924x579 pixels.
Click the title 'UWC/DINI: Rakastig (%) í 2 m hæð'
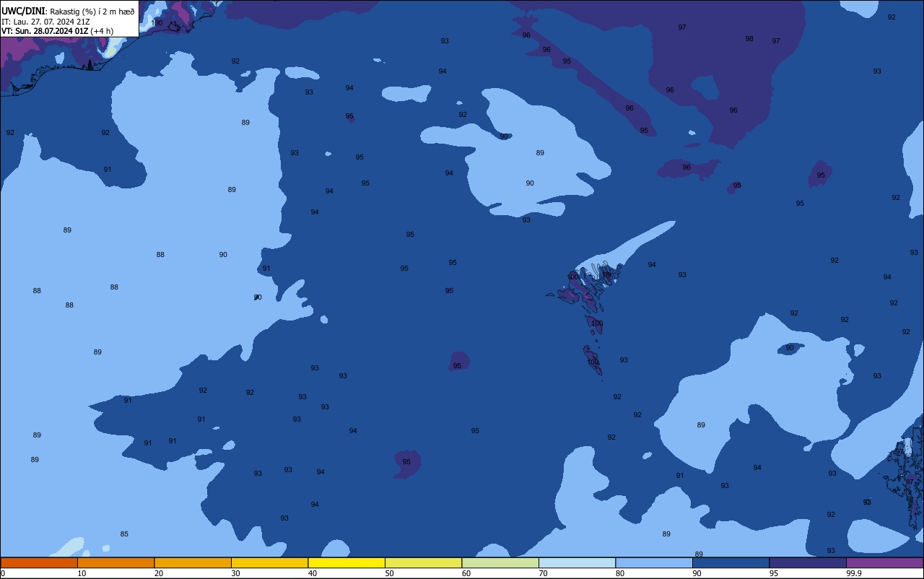pos(68,11)
